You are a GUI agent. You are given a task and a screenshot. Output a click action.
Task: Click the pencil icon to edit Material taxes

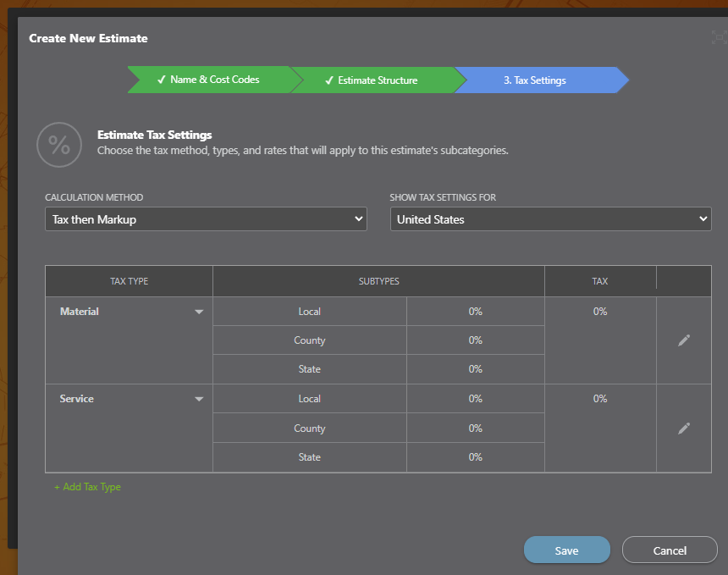pyautogui.click(x=684, y=340)
